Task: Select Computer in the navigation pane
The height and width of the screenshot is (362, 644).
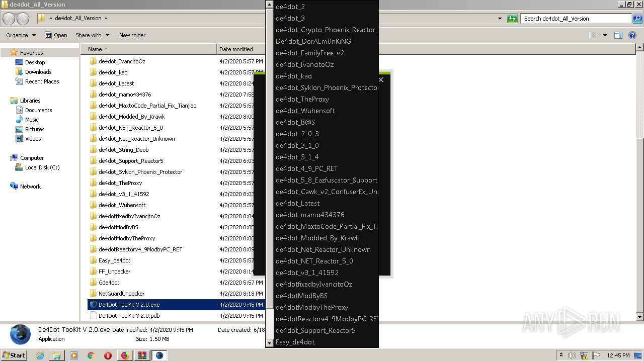Action: (32, 158)
